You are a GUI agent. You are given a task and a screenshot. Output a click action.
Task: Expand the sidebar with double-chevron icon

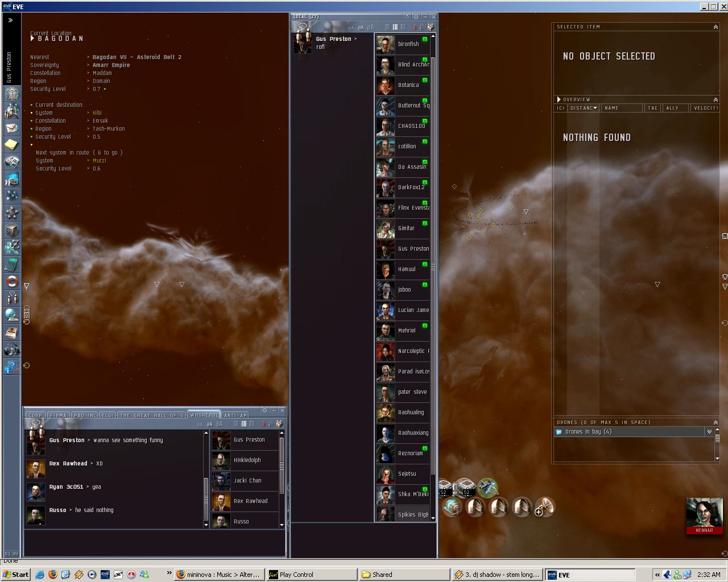(x=10, y=20)
